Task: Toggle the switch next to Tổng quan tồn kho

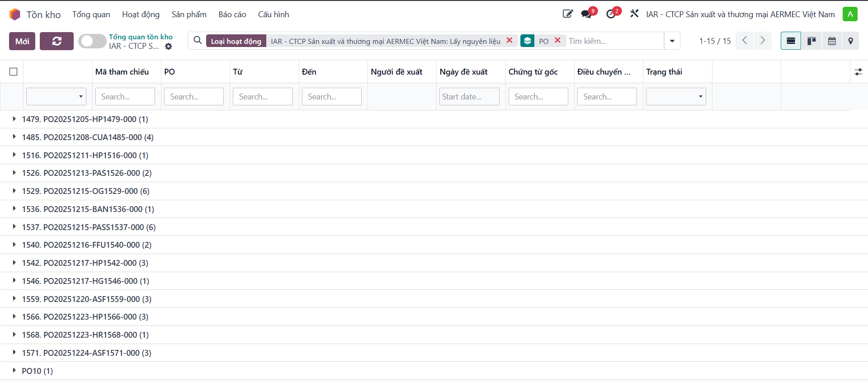Action: coord(92,41)
